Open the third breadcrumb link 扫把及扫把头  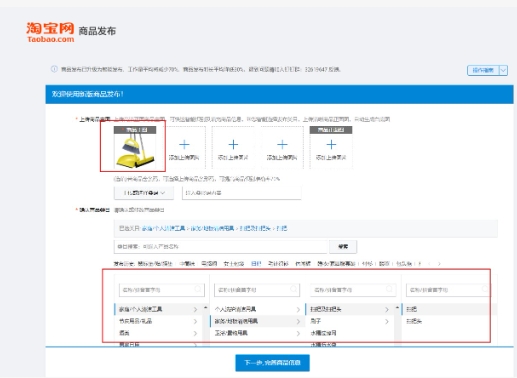click(255, 228)
